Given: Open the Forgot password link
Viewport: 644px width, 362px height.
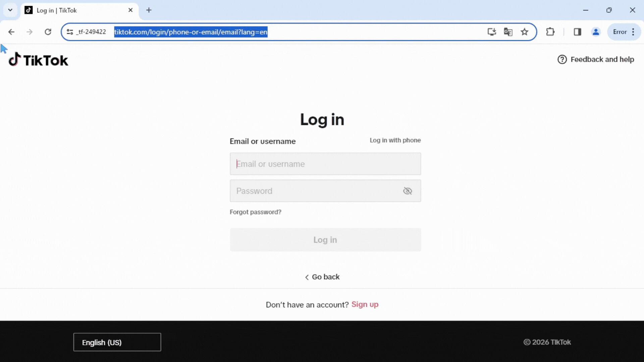Looking at the screenshot, I should (x=255, y=212).
